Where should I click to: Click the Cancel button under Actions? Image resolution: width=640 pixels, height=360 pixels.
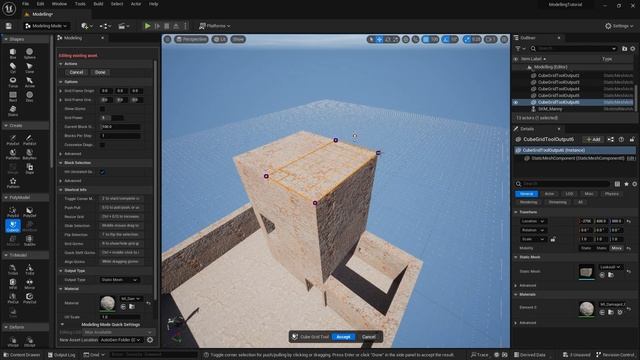76,72
